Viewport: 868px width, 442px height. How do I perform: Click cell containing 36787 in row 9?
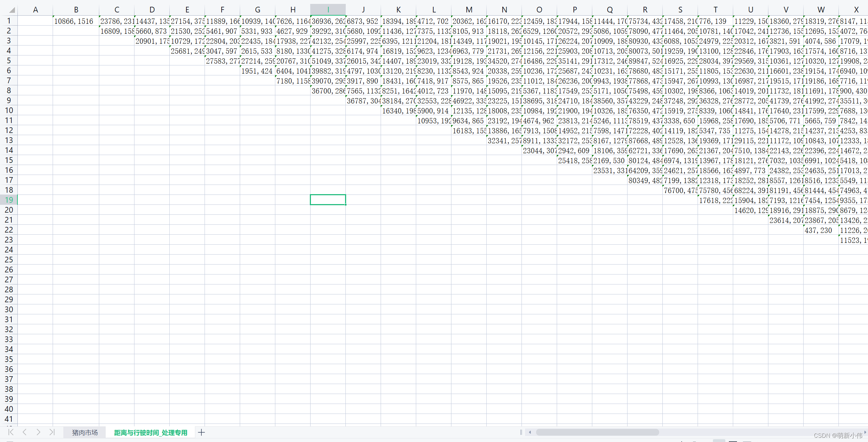[363, 101]
